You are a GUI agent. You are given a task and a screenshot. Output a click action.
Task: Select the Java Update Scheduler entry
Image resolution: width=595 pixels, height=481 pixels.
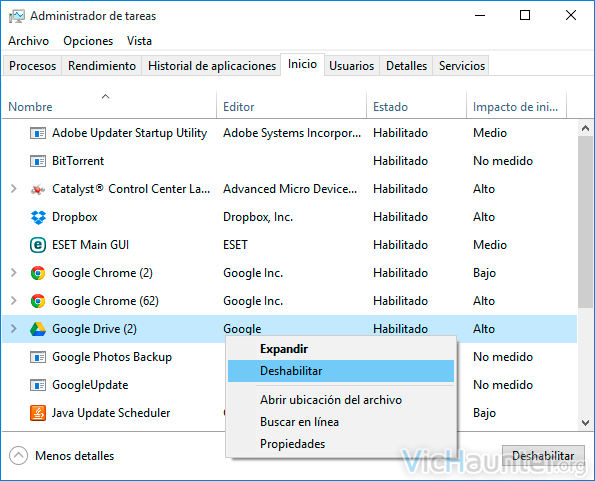point(111,413)
